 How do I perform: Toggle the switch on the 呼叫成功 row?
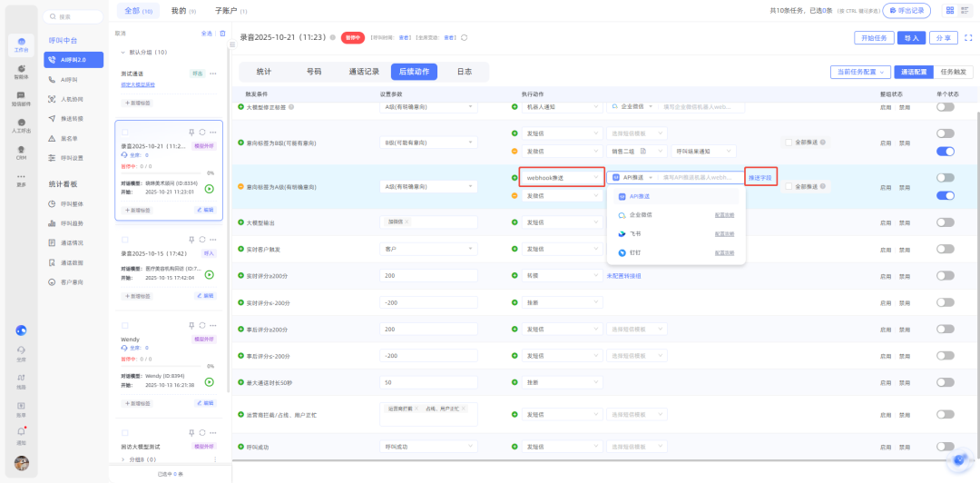click(945, 447)
